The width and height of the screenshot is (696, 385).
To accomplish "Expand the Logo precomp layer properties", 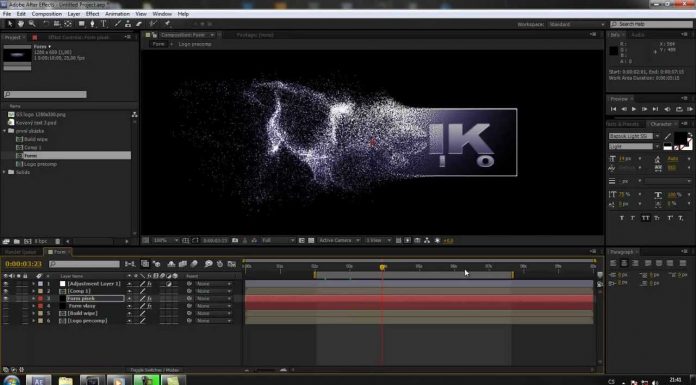I will tap(33, 321).
